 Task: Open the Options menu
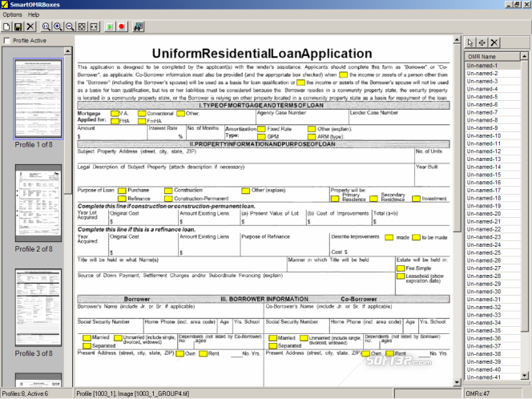point(12,14)
